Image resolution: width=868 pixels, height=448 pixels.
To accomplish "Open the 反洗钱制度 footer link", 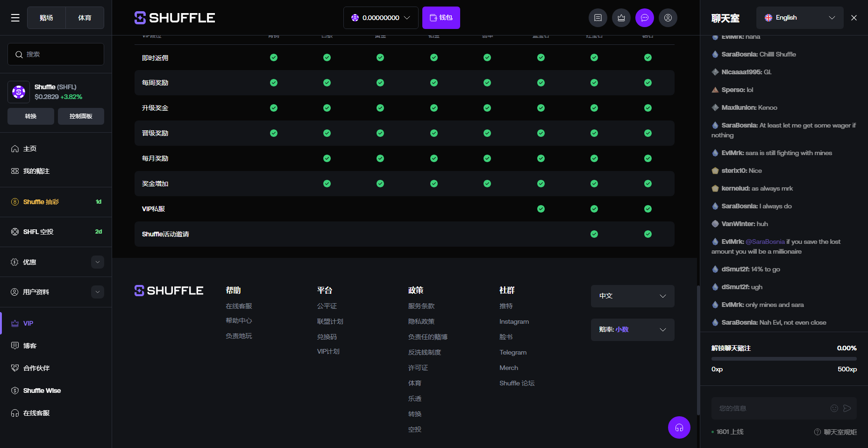I will pyautogui.click(x=425, y=352).
